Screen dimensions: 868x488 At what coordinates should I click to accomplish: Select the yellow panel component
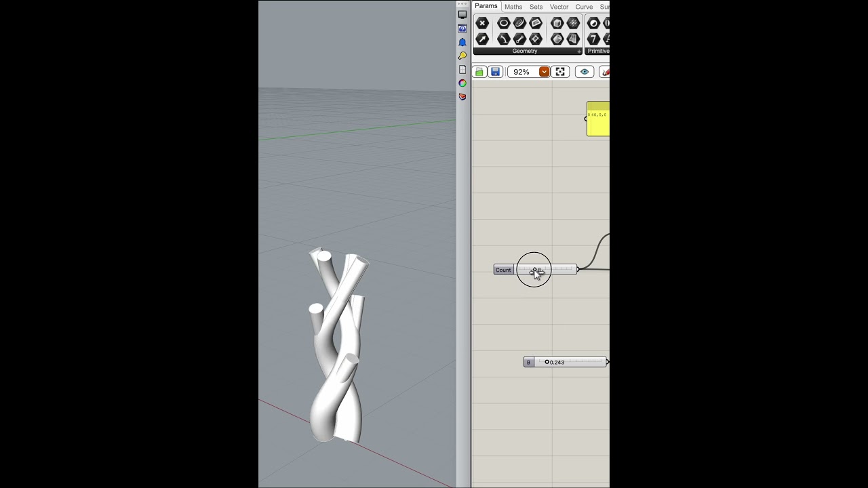(598, 119)
